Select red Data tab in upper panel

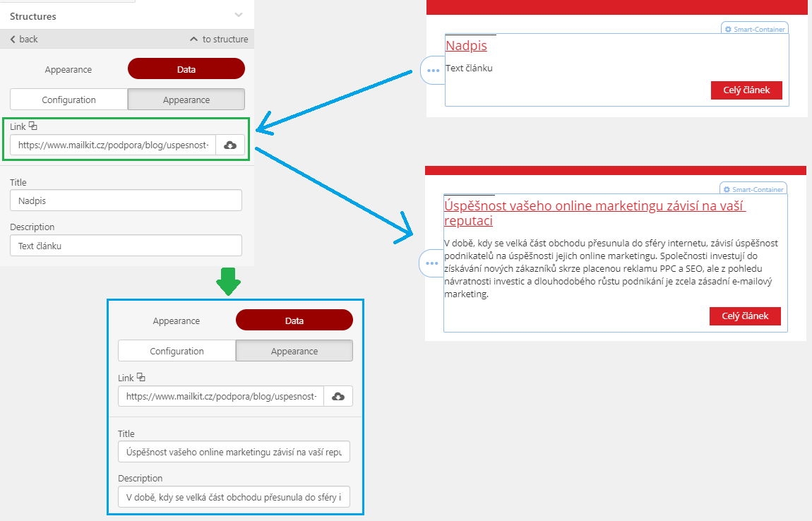tap(186, 69)
